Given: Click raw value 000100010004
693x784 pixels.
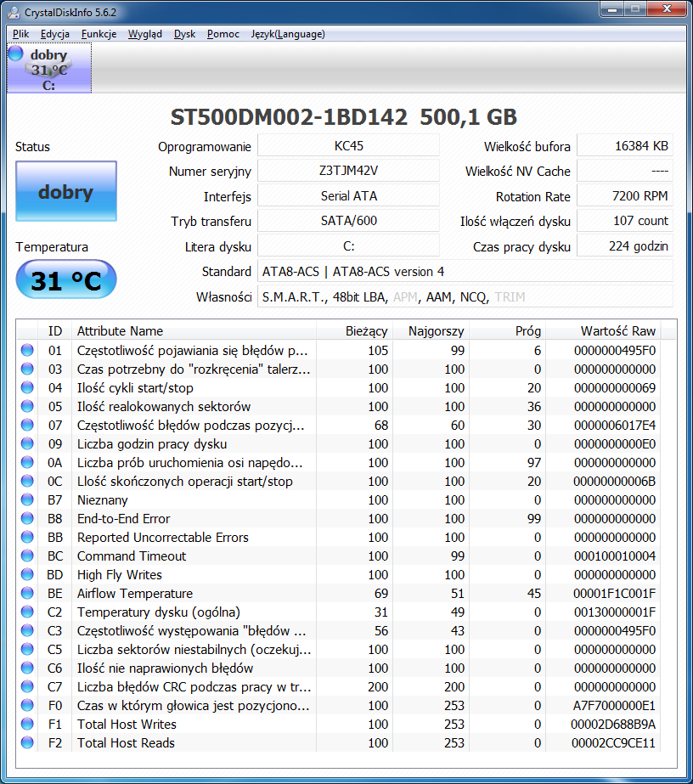Looking at the screenshot, I should tap(615, 556).
